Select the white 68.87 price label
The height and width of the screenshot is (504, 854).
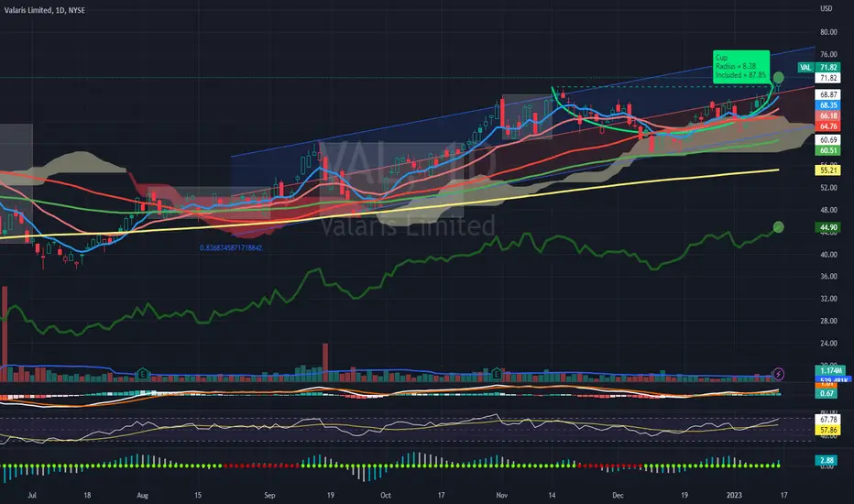point(828,94)
